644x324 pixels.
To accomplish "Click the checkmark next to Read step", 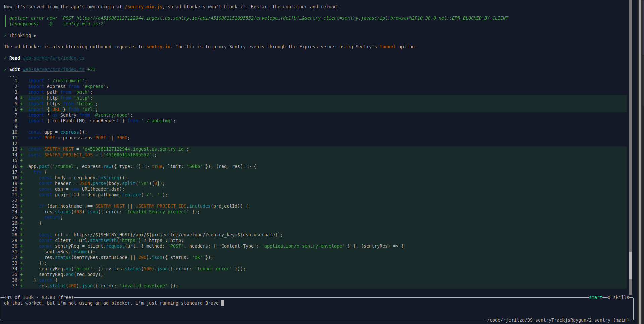I will [5, 58].
